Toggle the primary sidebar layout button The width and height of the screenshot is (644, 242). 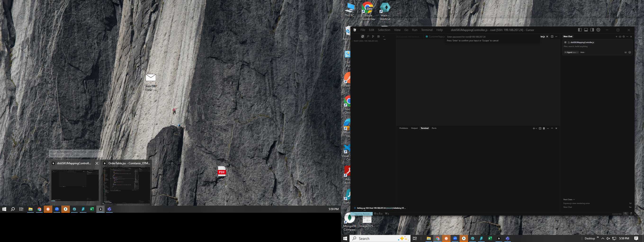pyautogui.click(x=580, y=30)
